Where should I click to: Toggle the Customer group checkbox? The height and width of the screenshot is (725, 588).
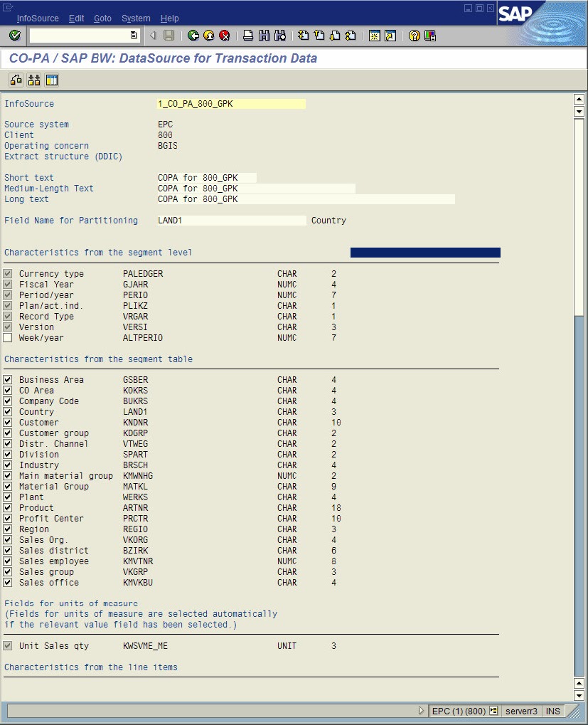7,433
